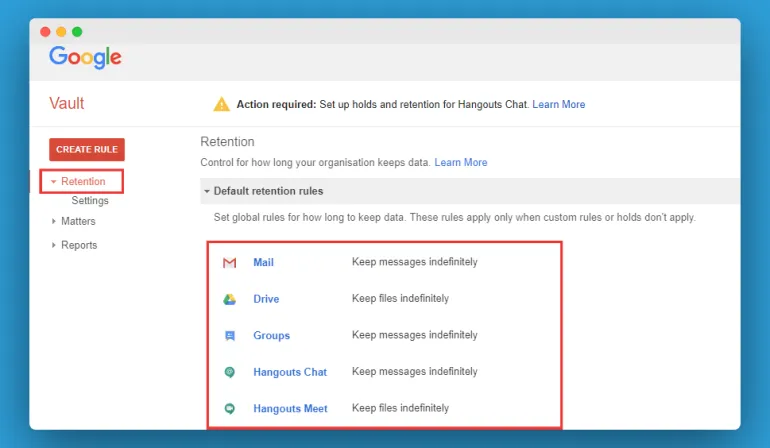Viewport: 770px width, 448px height.
Task: Collapse the Retention tree arrow
Action: click(54, 182)
